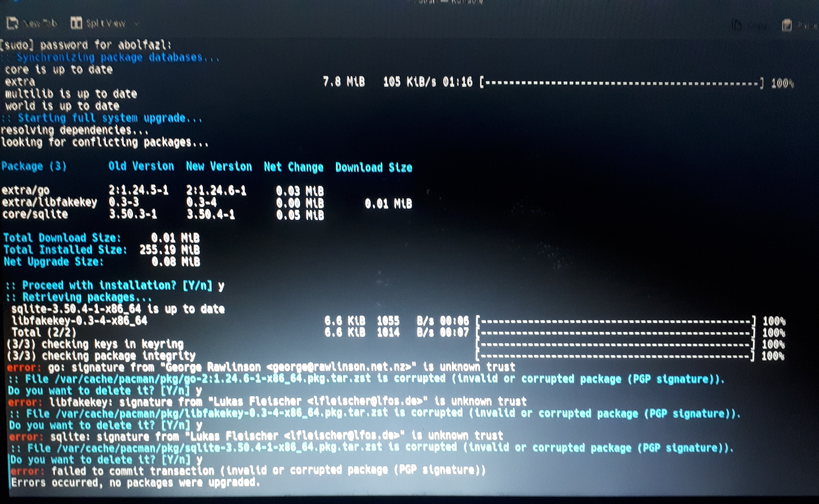Click the Konsole window title text
Screen dimensions: 819x504
click(x=450, y=2)
